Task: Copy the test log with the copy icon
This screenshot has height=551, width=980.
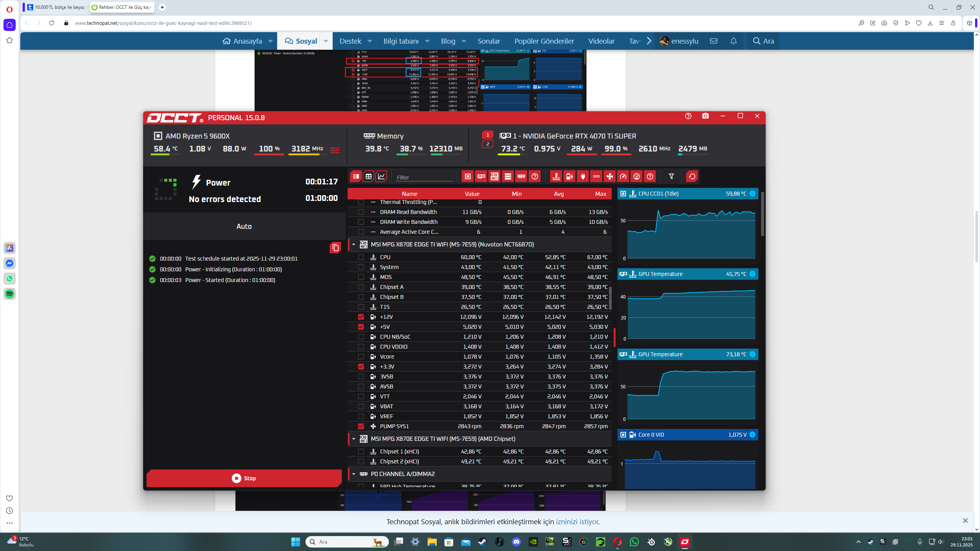Action: (x=335, y=248)
